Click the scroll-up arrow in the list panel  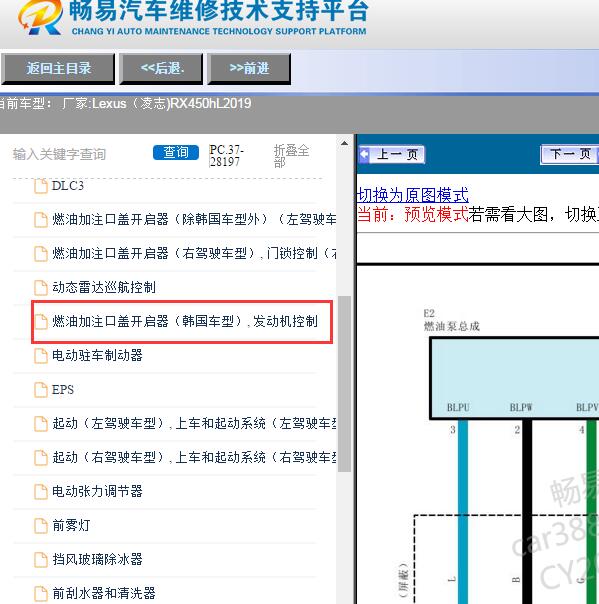(x=344, y=143)
